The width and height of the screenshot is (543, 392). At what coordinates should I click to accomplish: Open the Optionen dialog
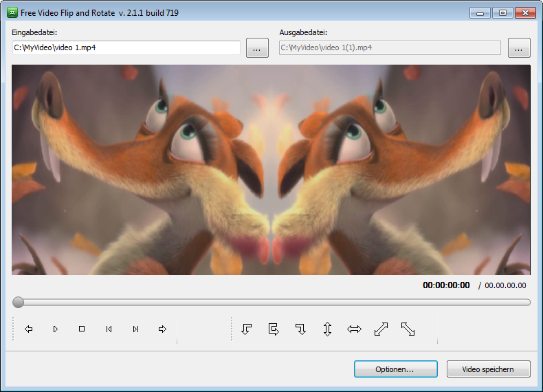(395, 369)
